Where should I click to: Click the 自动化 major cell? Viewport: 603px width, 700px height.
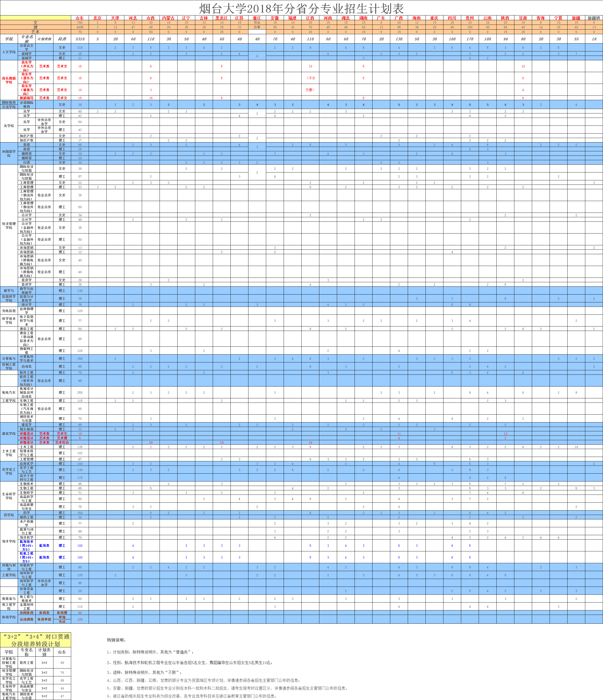click(27, 366)
